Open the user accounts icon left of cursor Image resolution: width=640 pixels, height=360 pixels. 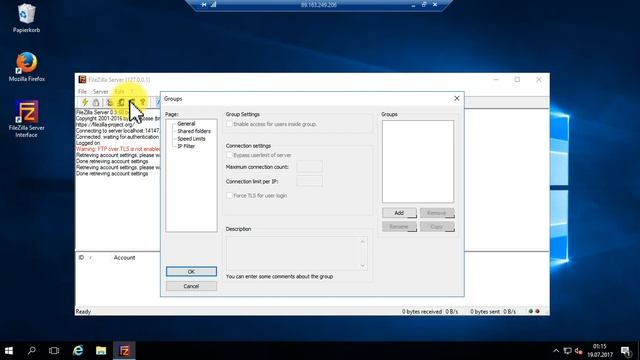click(121, 102)
